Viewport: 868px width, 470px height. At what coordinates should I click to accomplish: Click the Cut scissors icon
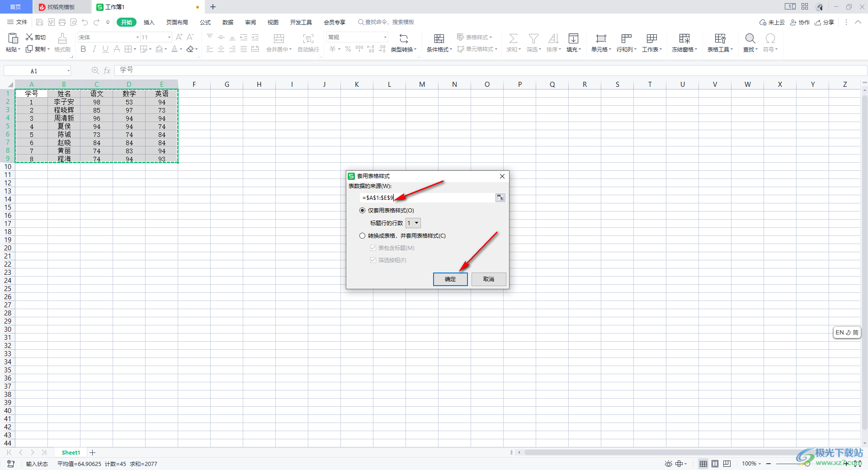29,37
